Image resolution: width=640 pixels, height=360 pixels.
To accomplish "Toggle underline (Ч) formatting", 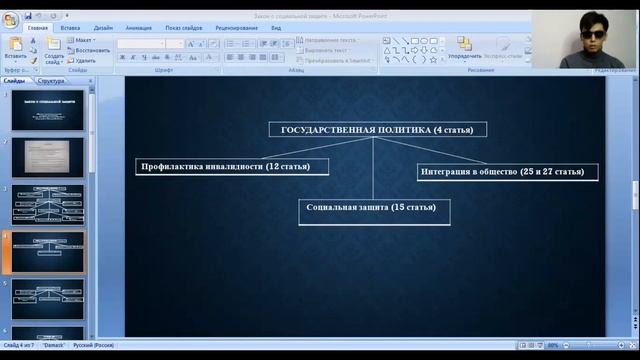I will tap(144, 58).
